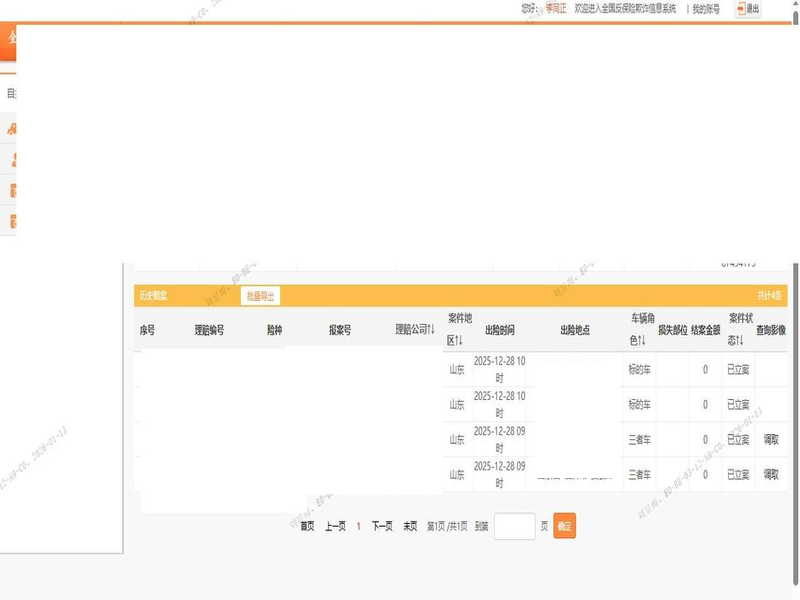This screenshot has width=800, height=600.
Task: Select the 历史赔案 panel header
Action: [x=153, y=296]
